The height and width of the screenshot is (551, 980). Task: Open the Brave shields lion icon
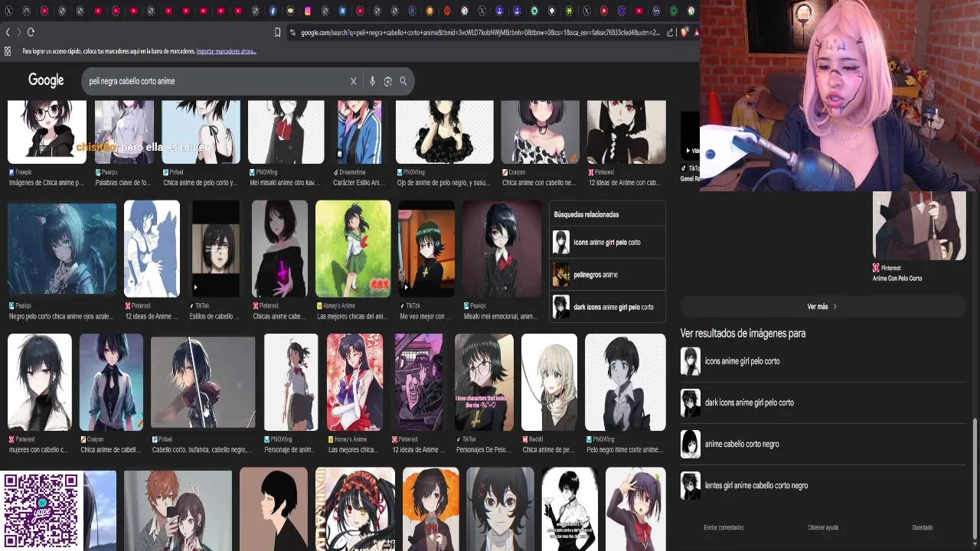pos(684,32)
